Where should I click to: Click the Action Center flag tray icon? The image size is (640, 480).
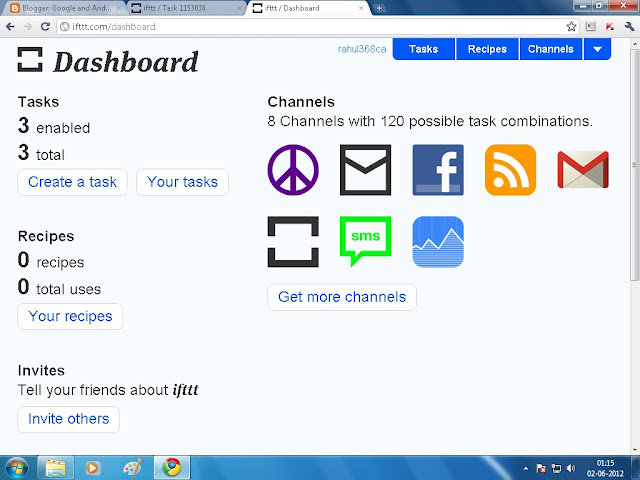(541, 468)
